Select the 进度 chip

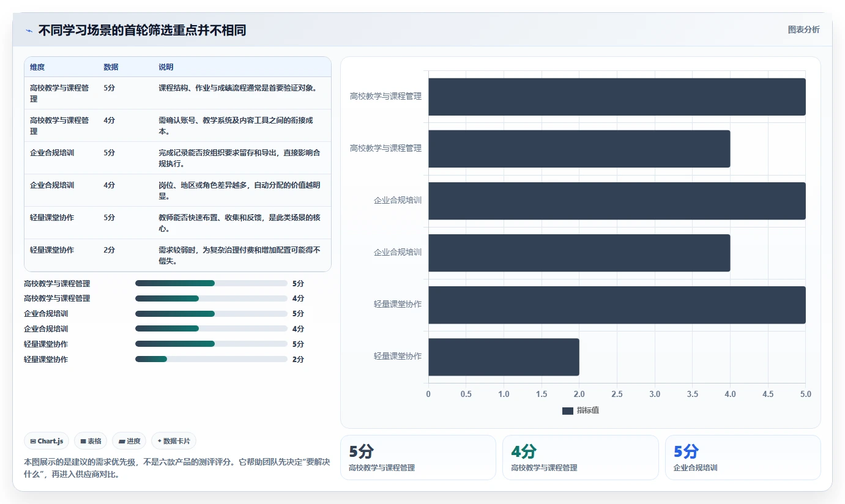pos(129,441)
